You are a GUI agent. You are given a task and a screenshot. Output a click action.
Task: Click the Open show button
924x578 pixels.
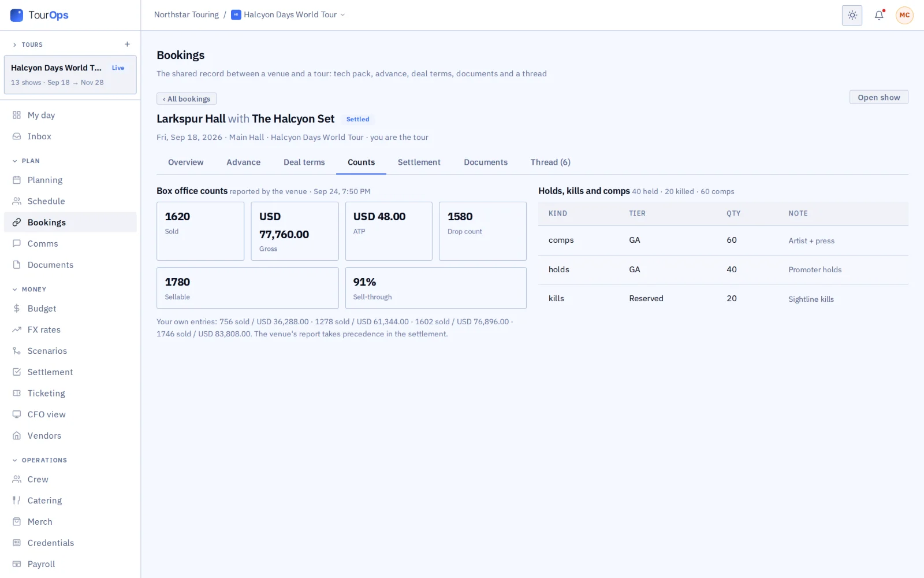[878, 97]
